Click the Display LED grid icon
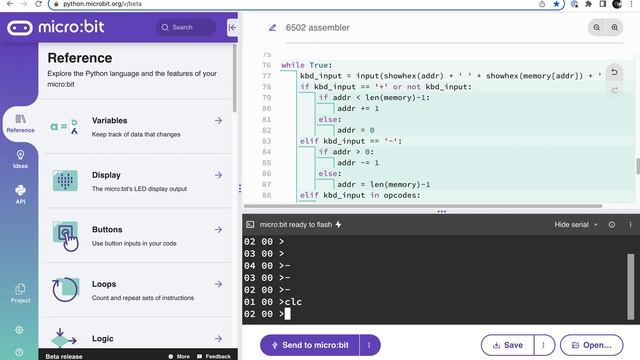The width and height of the screenshot is (640, 360). click(x=65, y=181)
